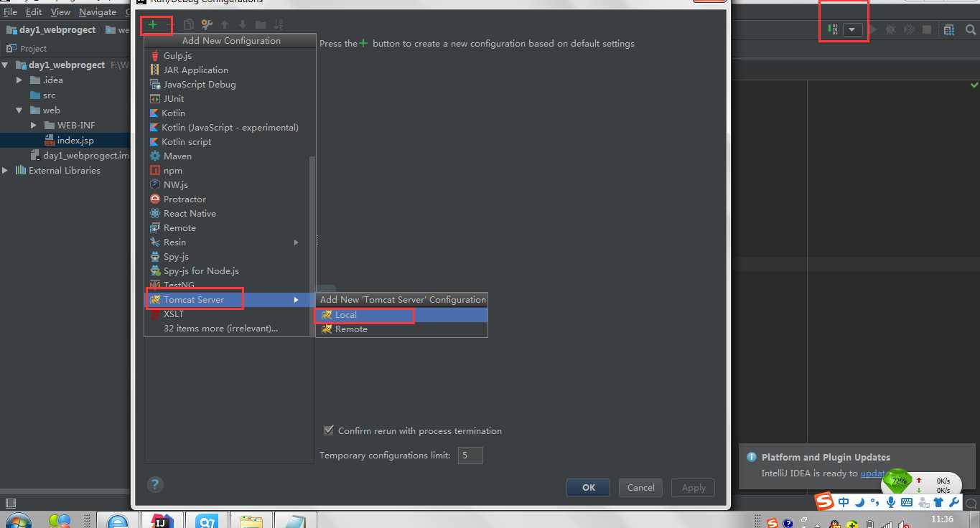Open IntelliJ IDEA from the taskbar
980x528 pixels.
[x=161, y=521]
